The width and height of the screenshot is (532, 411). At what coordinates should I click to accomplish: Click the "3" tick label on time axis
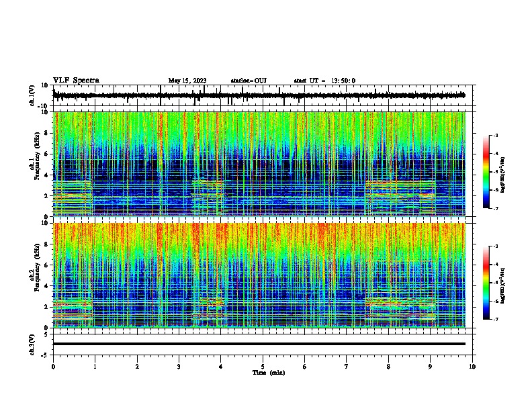tap(179, 367)
